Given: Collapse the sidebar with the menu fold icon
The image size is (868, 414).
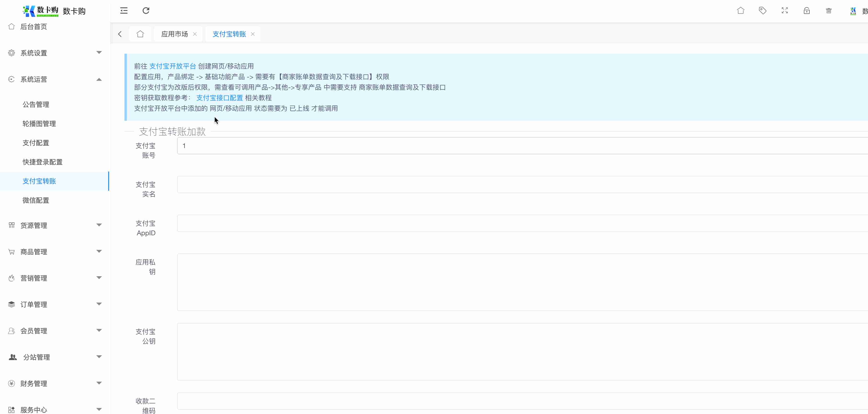Looking at the screenshot, I should pos(124,11).
